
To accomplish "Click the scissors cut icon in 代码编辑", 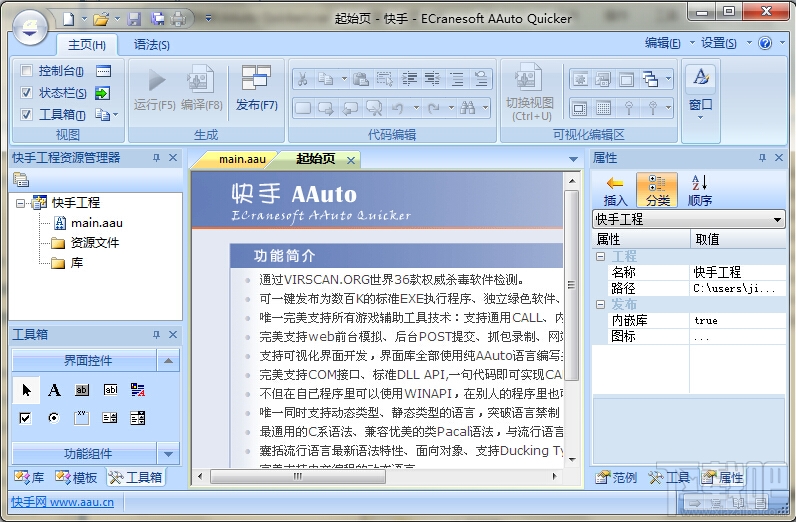I will 303,79.
